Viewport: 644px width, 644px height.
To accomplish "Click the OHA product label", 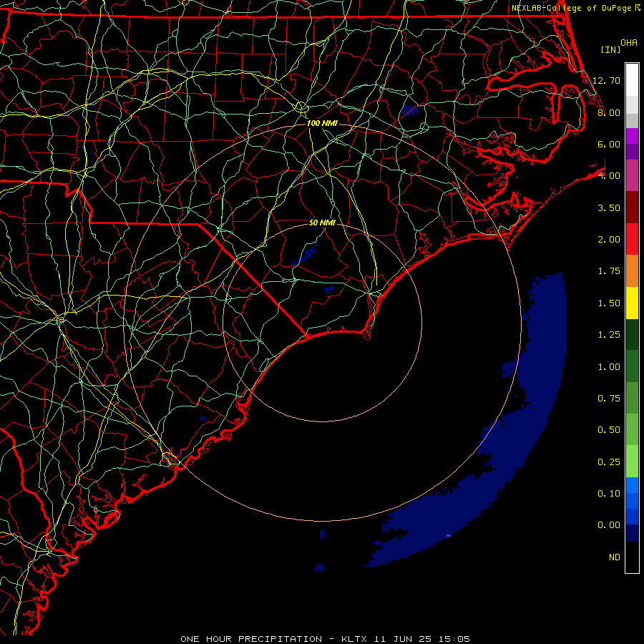I will pos(629,42).
